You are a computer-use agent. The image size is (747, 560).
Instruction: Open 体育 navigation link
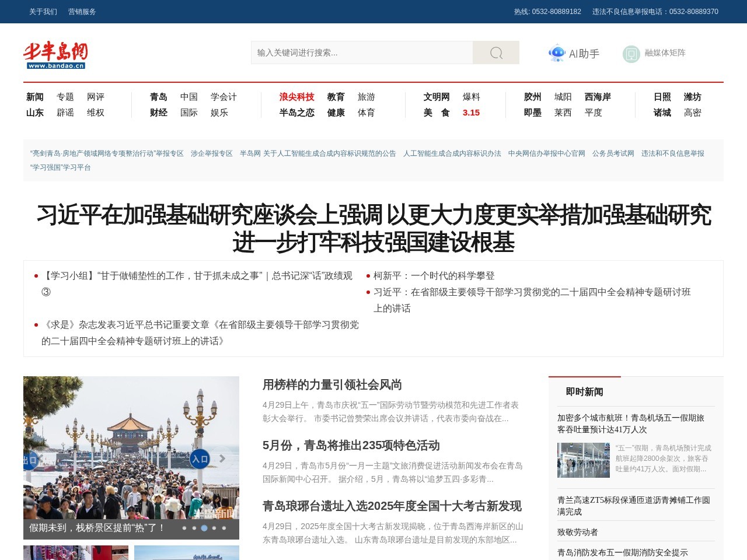coord(366,113)
